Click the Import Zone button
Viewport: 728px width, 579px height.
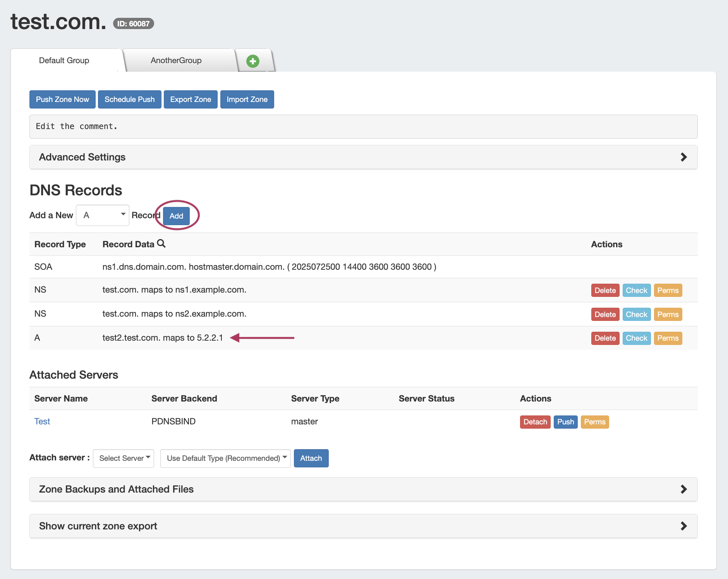coord(247,99)
